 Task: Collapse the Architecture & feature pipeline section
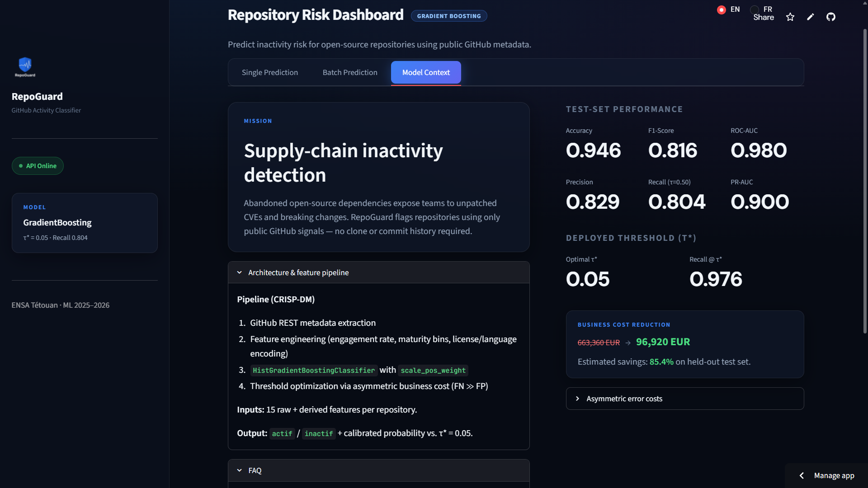tap(378, 272)
